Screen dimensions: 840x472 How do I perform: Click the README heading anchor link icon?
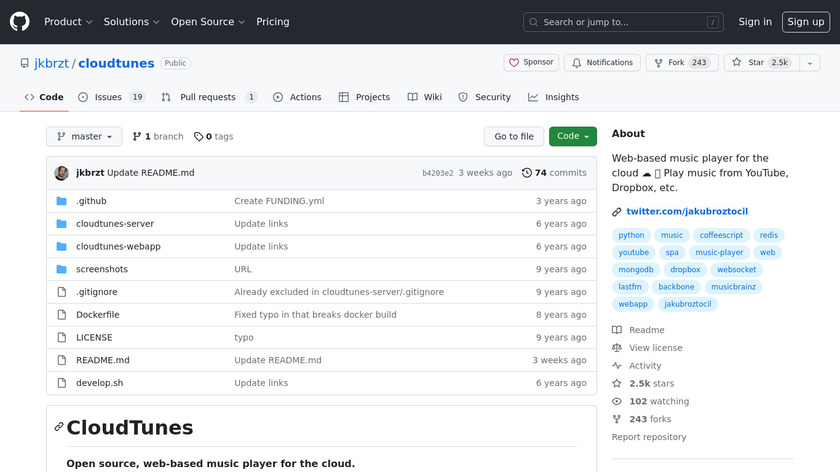(x=59, y=428)
